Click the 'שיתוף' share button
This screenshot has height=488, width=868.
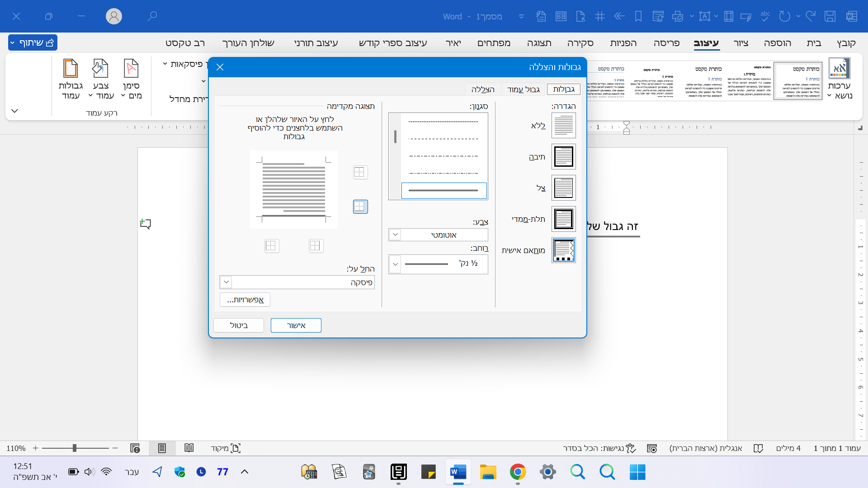(x=33, y=42)
